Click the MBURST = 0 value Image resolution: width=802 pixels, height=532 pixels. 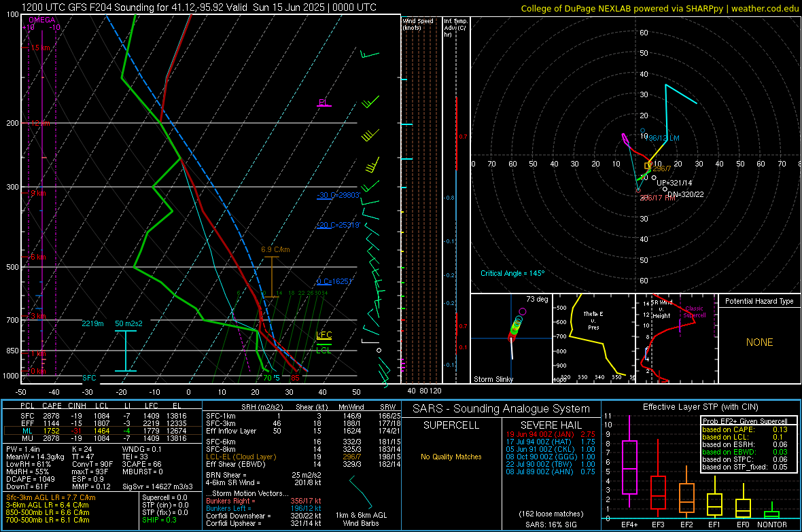pos(142,471)
